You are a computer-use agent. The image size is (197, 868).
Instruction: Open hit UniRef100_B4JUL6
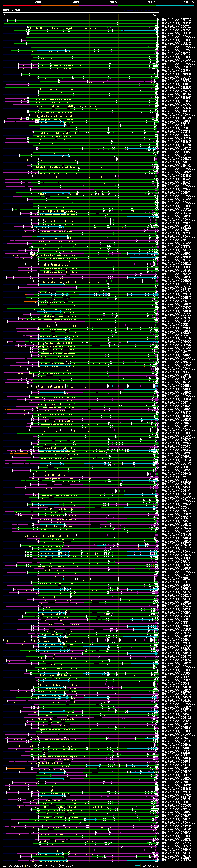pos(177,84)
